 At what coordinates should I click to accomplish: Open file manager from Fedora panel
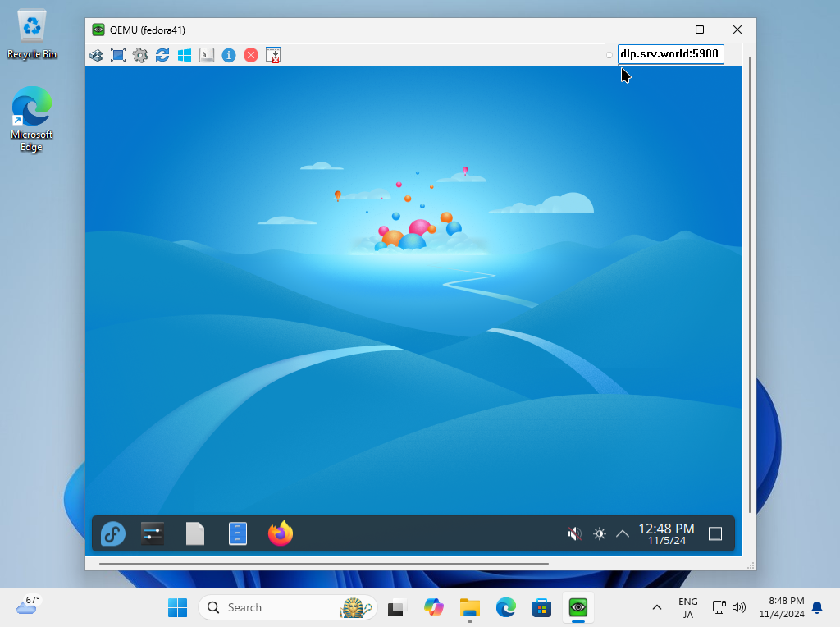pos(238,533)
